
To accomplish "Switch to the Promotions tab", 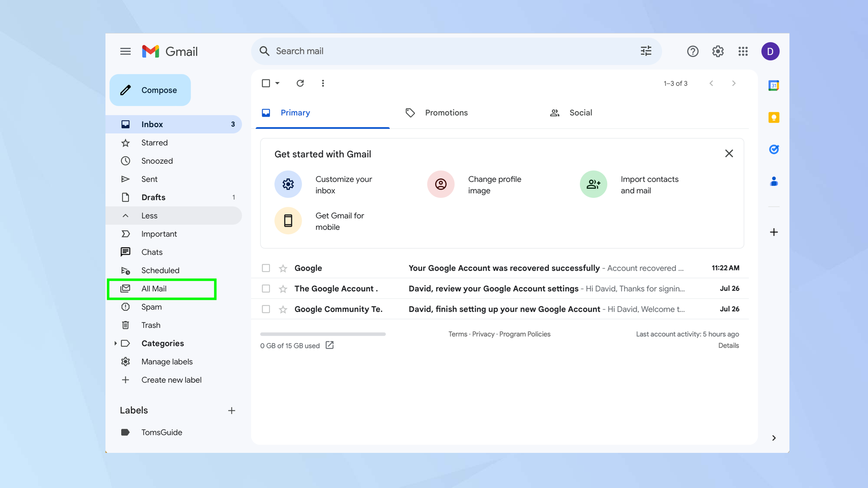I will click(437, 113).
